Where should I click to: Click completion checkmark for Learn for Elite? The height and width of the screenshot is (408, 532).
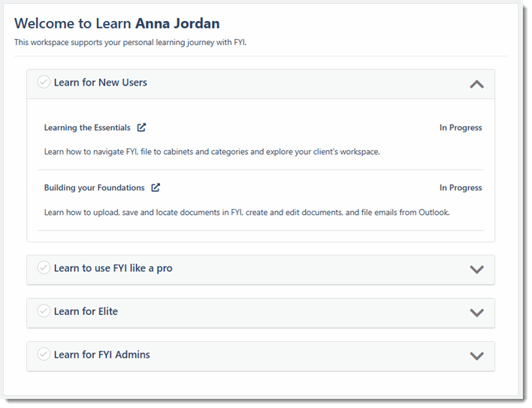pyautogui.click(x=44, y=310)
